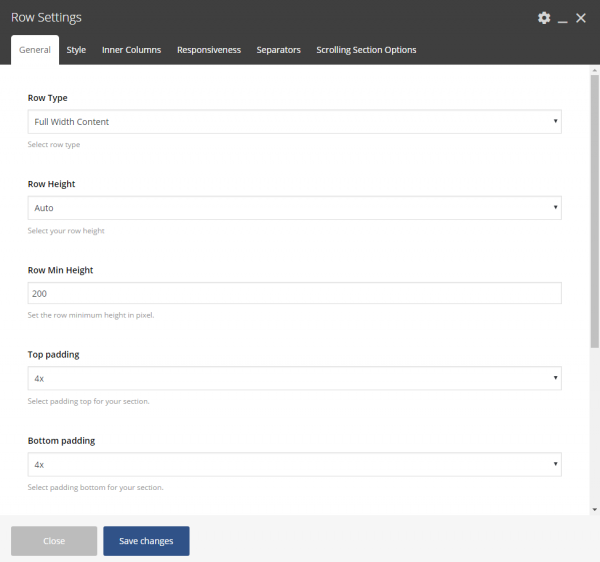This screenshot has width=600, height=562.
Task: Switch to the Separators tab
Action: tap(278, 50)
